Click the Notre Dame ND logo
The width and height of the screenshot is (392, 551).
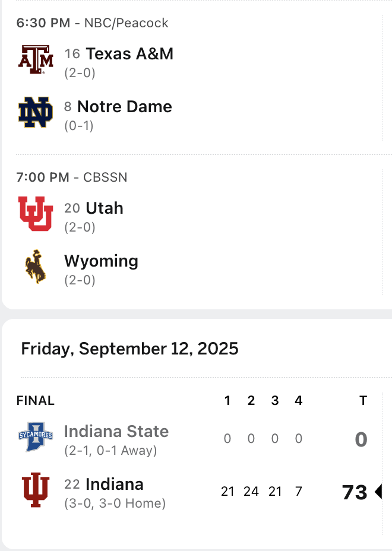pyautogui.click(x=36, y=112)
